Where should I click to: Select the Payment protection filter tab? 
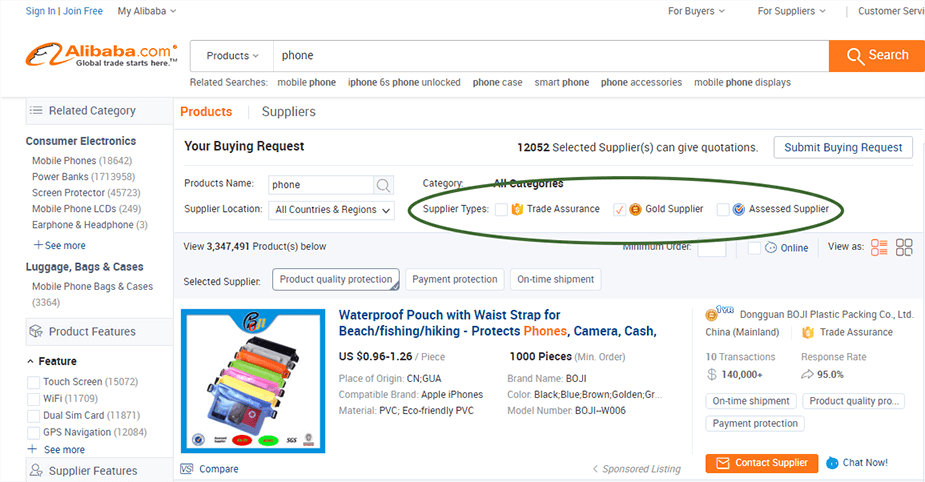coord(455,280)
